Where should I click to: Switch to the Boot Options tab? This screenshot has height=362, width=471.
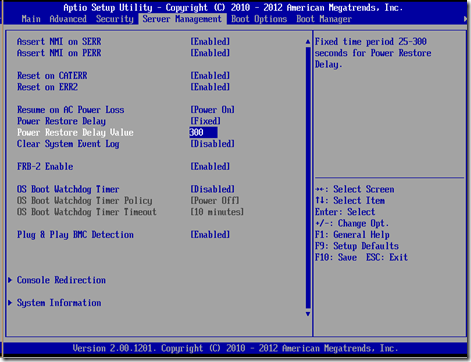click(x=259, y=19)
